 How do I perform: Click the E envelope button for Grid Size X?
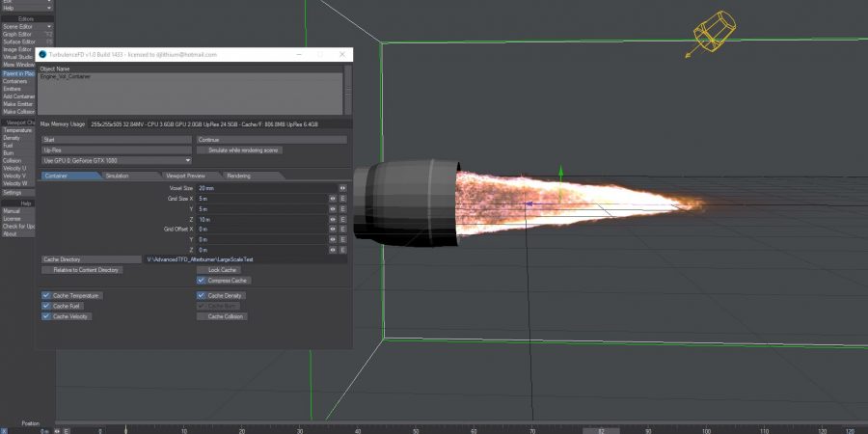click(342, 198)
